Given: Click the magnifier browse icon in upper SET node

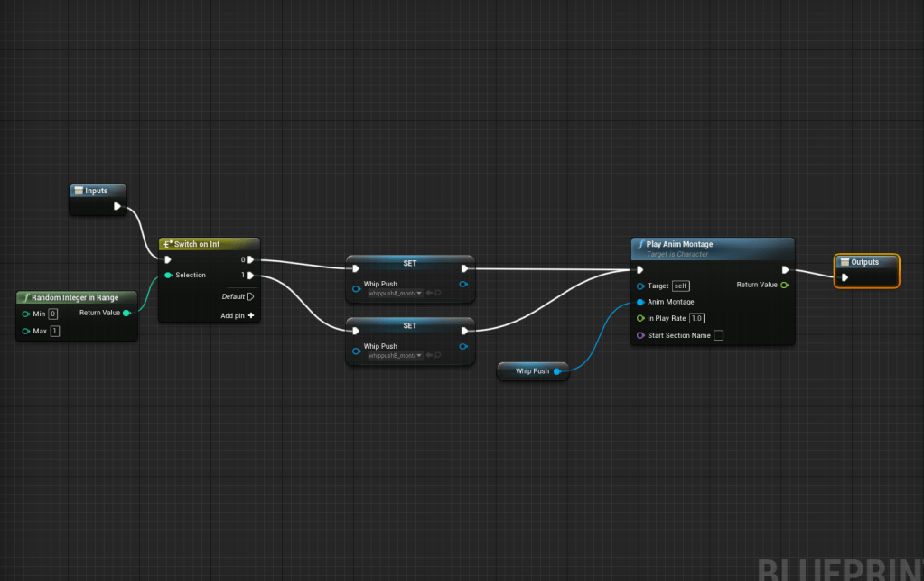Looking at the screenshot, I should point(438,293).
